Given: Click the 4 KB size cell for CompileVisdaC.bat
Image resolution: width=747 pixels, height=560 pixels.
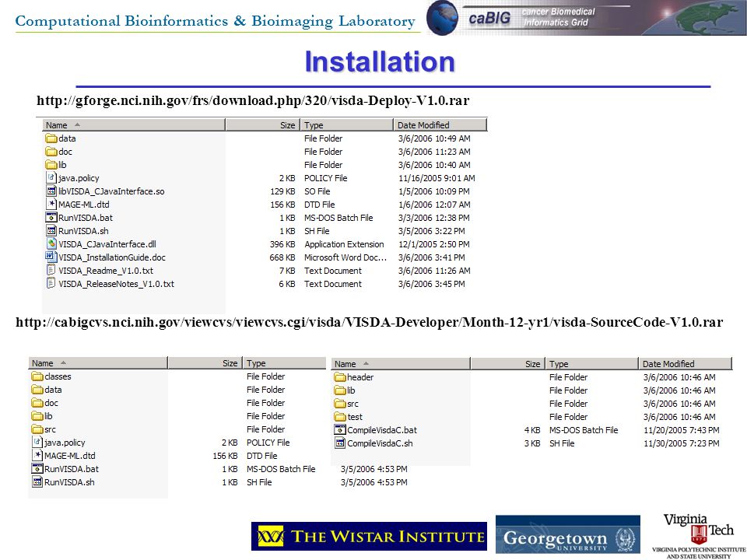Looking at the screenshot, I should 532,430.
